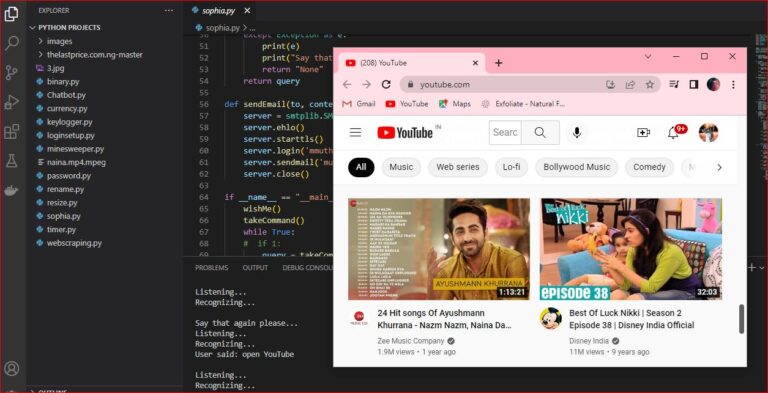Click the Ayushmann Khurrana songs thumbnail
This screenshot has width=768, height=393.
[439, 249]
